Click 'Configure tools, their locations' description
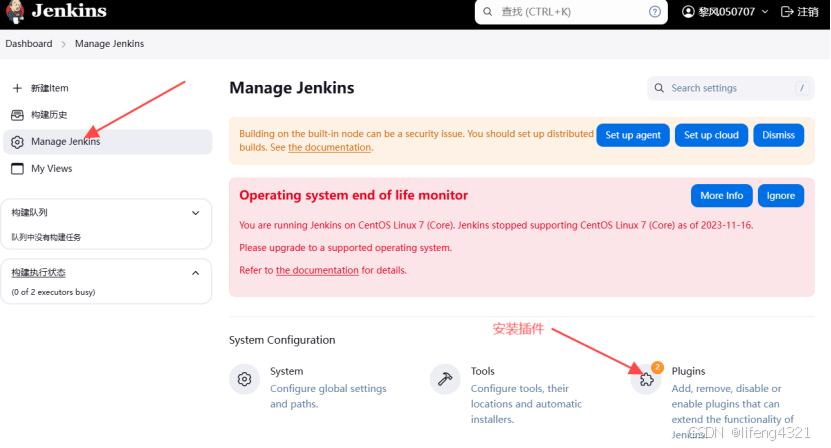The width and height of the screenshot is (831, 448). click(x=526, y=403)
